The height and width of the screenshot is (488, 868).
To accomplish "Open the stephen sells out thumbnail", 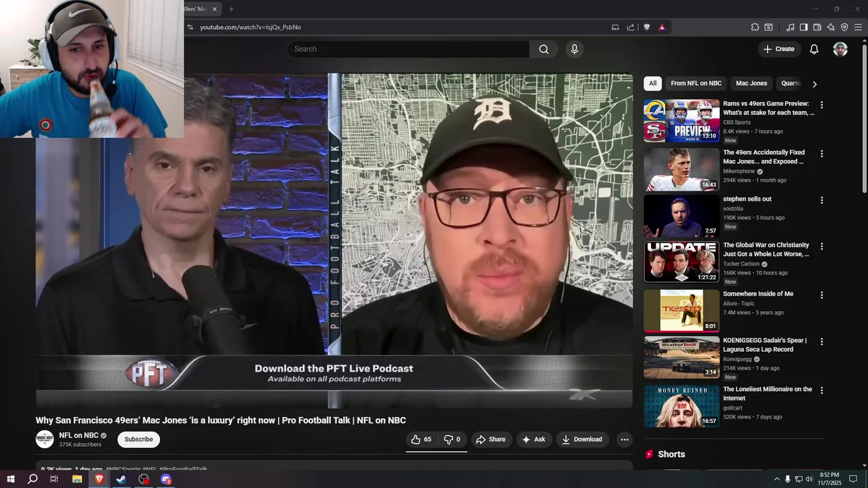I will (682, 216).
